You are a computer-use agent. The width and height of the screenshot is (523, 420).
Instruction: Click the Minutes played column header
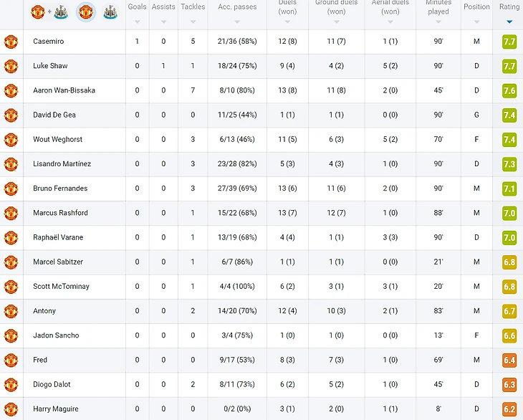(x=438, y=7)
